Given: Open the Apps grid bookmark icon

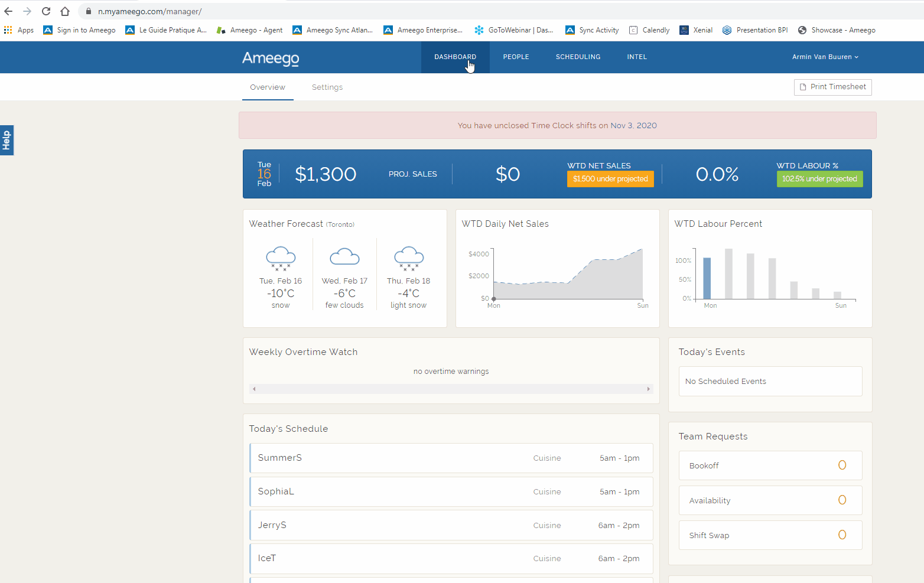Looking at the screenshot, I should click(8, 30).
